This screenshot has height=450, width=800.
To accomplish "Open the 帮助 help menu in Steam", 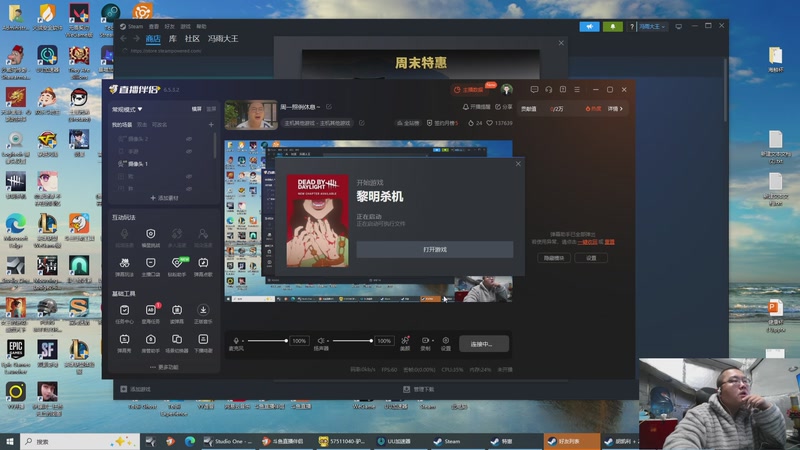I will click(x=202, y=27).
